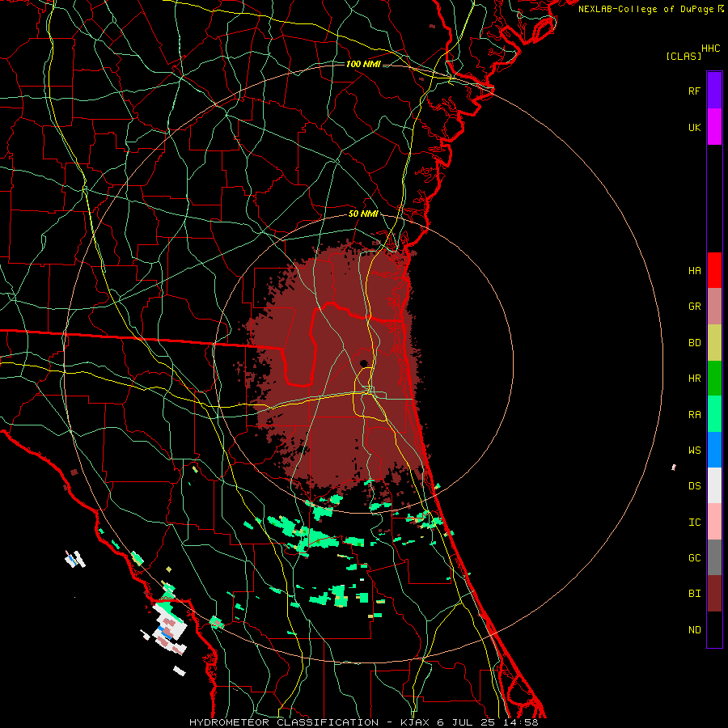This screenshot has width=728, height=728.
Task: Click the black radar site dot
Action: click(364, 363)
